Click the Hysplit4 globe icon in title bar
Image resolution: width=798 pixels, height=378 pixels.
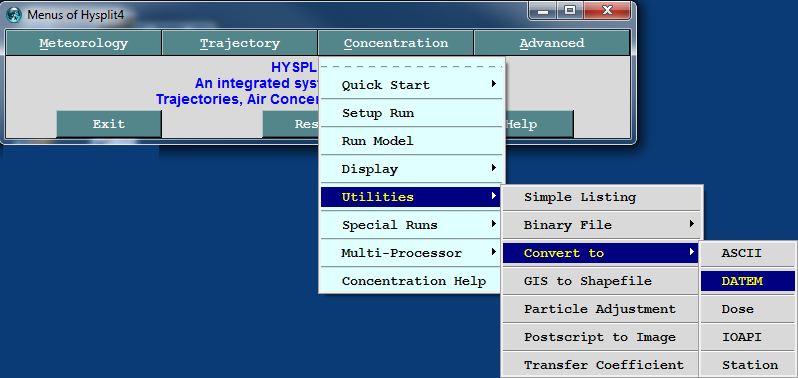(15, 14)
